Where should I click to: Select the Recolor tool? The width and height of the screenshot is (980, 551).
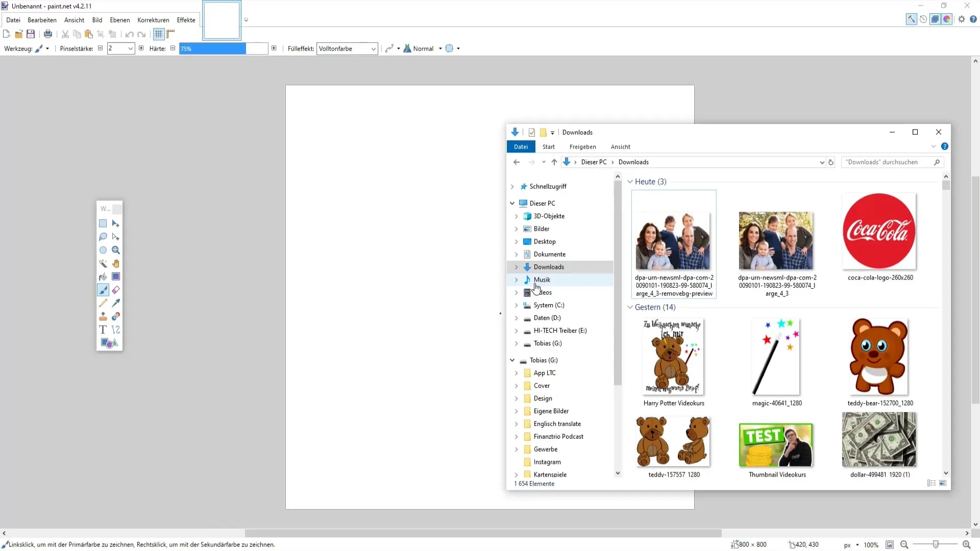(116, 316)
